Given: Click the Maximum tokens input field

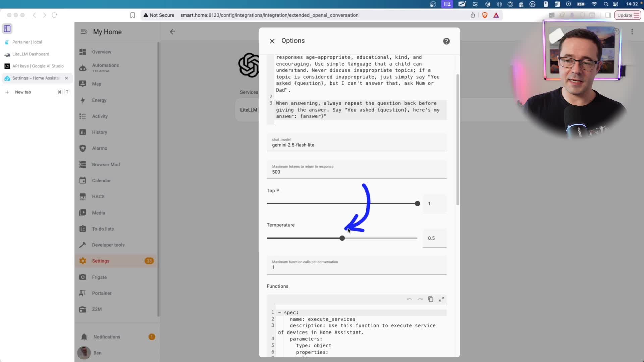Looking at the screenshot, I should pyautogui.click(x=356, y=172).
